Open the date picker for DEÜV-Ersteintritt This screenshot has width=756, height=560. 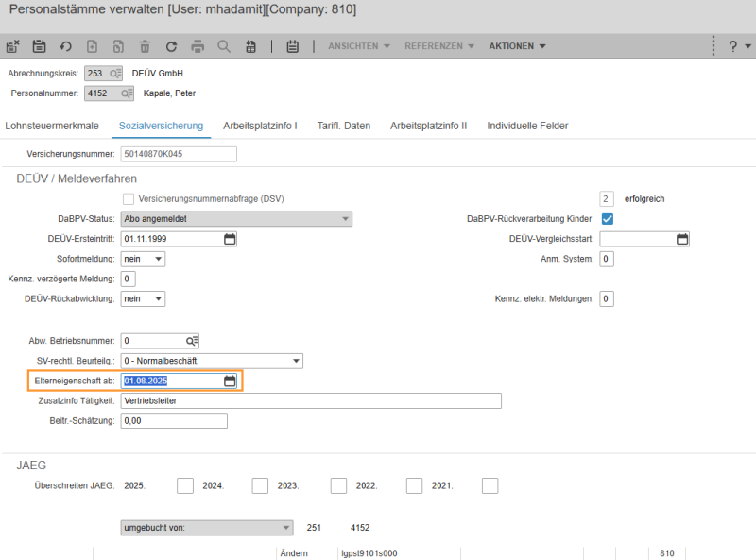pyautogui.click(x=230, y=239)
